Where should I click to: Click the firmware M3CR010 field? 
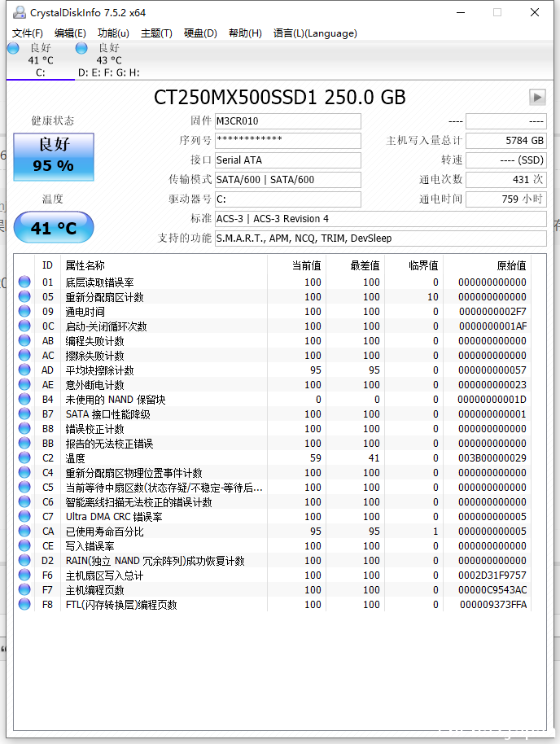coord(287,121)
